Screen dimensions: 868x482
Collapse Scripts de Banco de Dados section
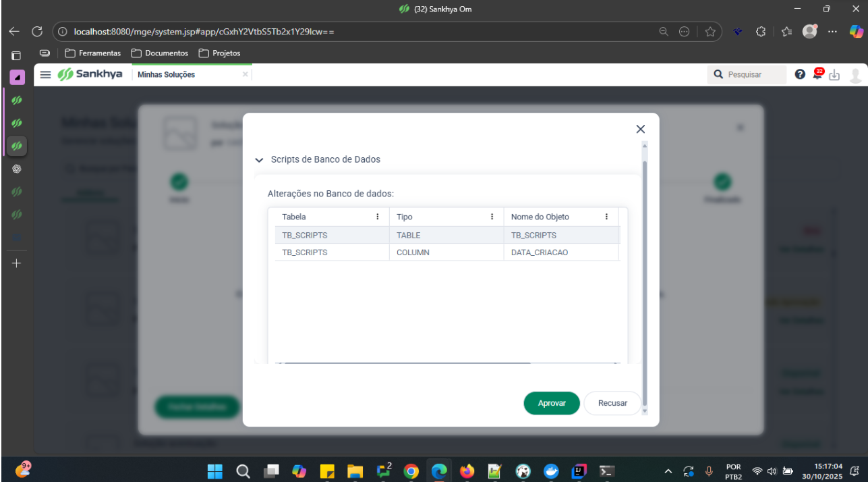click(x=259, y=160)
